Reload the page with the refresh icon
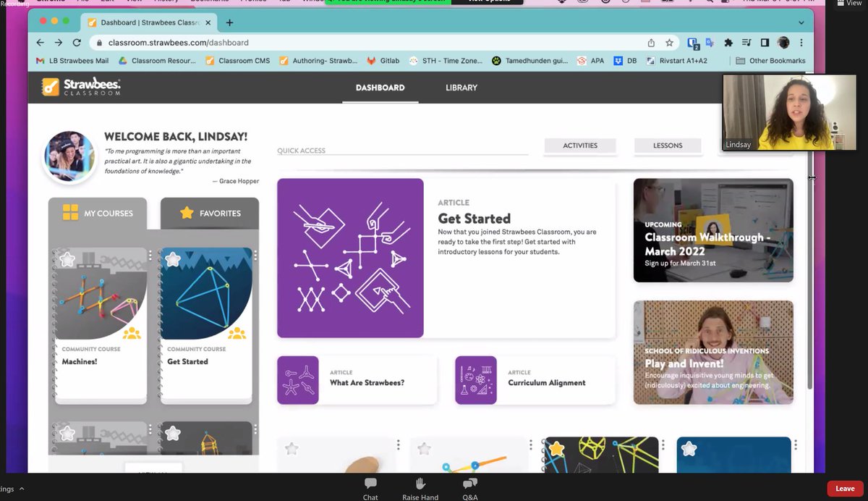This screenshot has width=868, height=501. tap(77, 43)
